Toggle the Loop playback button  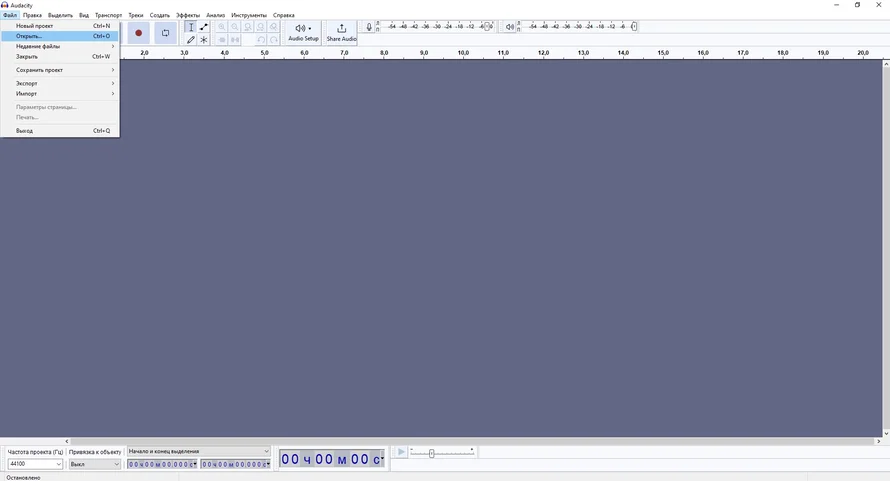click(166, 33)
